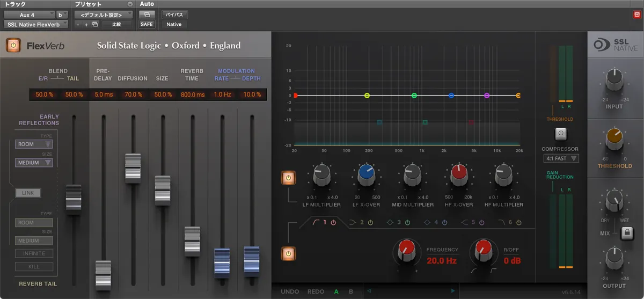Select EQ band 1 tab

319,222
